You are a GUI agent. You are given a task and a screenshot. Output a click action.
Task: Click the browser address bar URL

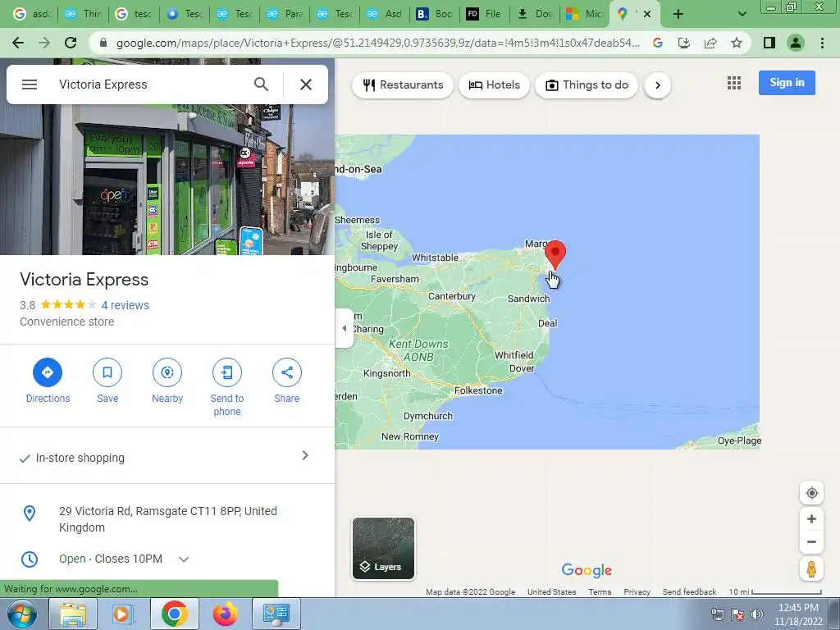(x=377, y=43)
